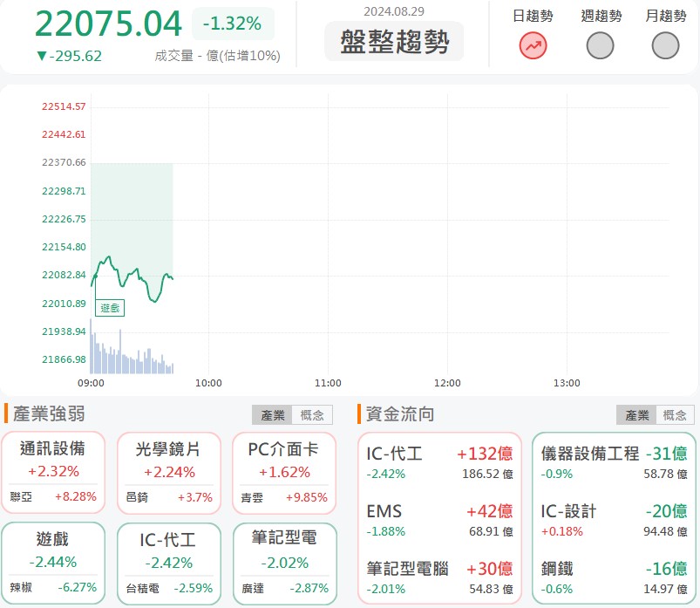Open the 遊戲 -2.44% industry card
The width and height of the screenshot is (700, 608).
[53, 564]
